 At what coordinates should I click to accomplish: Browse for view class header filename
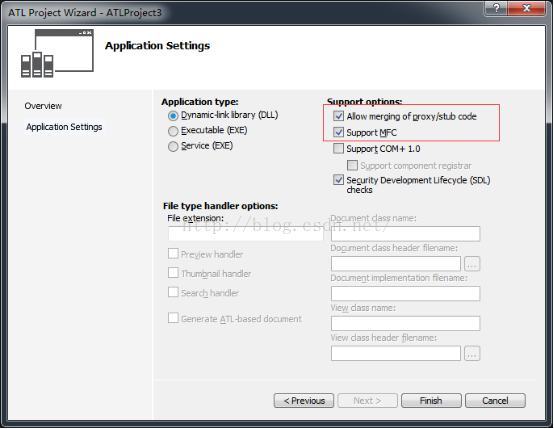pos(472,353)
